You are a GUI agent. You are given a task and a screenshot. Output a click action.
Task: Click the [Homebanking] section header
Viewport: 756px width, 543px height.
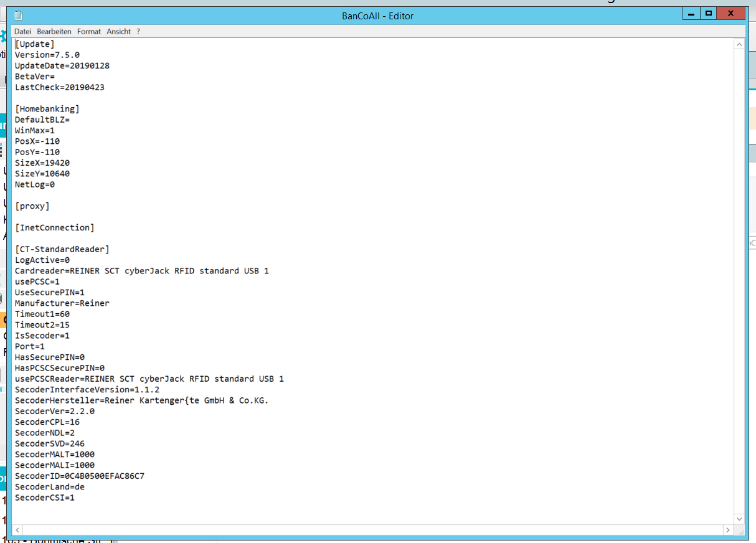tap(47, 109)
